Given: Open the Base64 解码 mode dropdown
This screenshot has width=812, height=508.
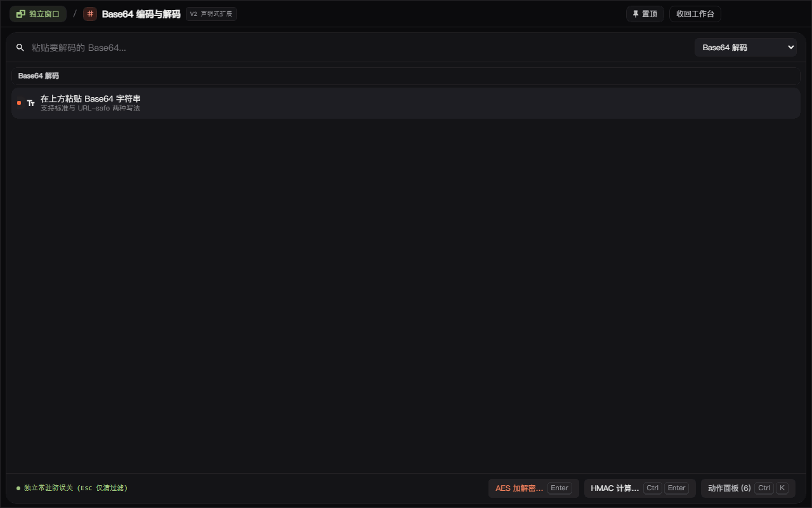Looking at the screenshot, I should (745, 48).
